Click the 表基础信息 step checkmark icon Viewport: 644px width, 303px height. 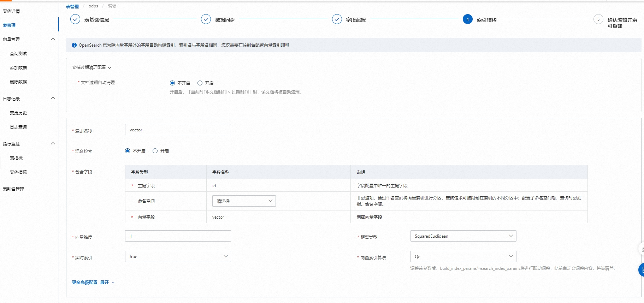75,19
